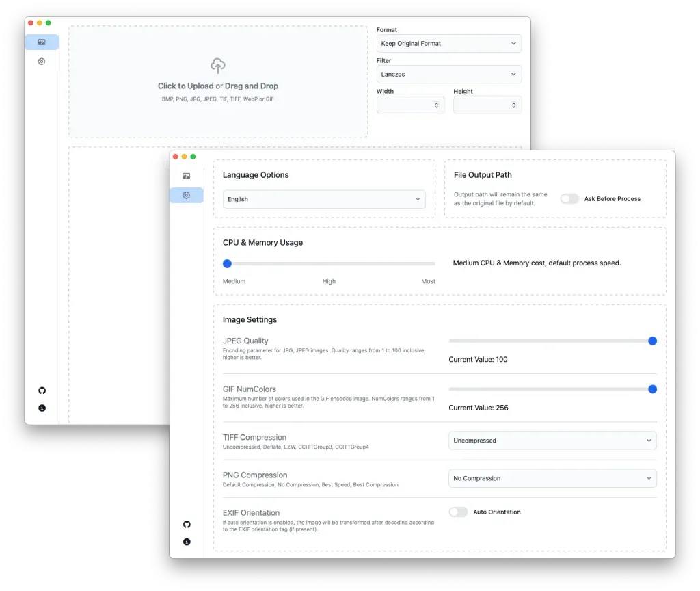Open the TIFF Compression dropdown

point(552,441)
